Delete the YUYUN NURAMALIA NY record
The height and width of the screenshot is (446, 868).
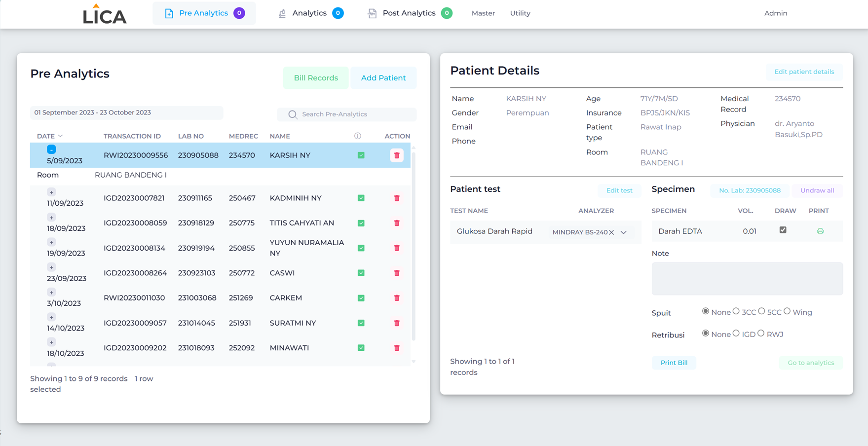point(397,248)
